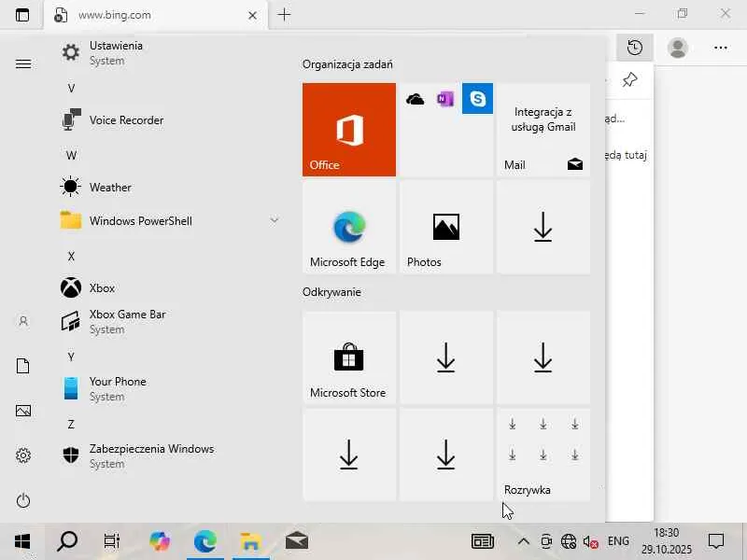The width and height of the screenshot is (747, 560).
Task: Open File Explorer from the taskbar
Action: tap(250, 541)
